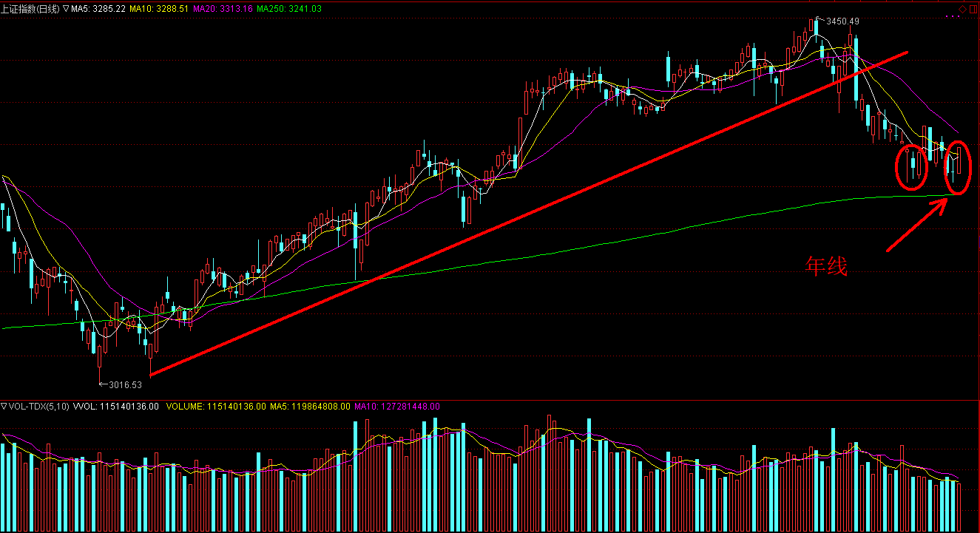Viewport: 980px width, 533px height.
Task: Open the VOL-TDX indicator dropdown triangle
Action: click(x=4, y=406)
